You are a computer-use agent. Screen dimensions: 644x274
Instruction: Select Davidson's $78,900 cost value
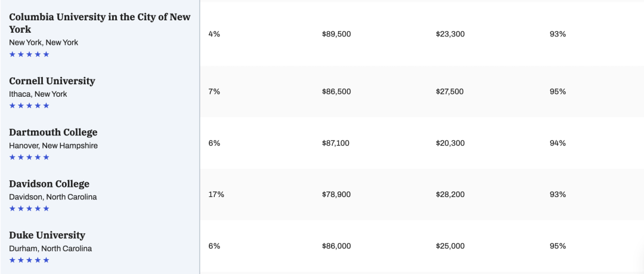[x=336, y=195]
